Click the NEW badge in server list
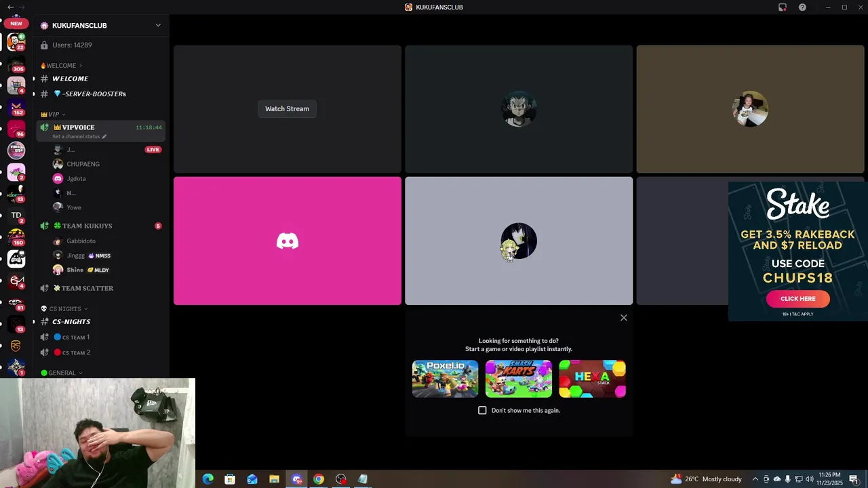The width and height of the screenshot is (868, 488). click(16, 24)
